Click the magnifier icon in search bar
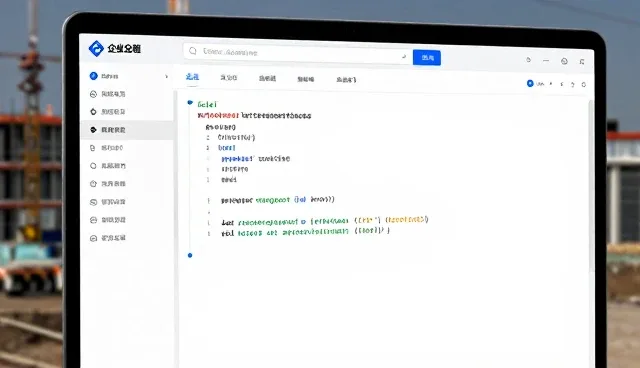Image resolution: width=640 pixels, height=368 pixels. pyautogui.click(x=193, y=51)
